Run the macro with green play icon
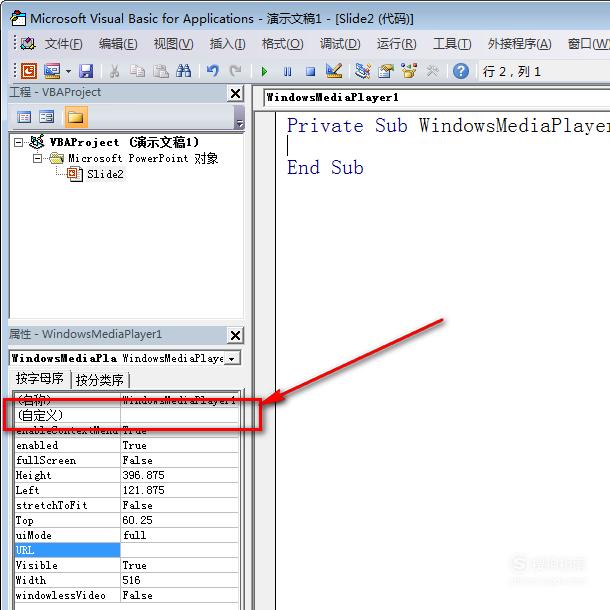Viewport: 610px width, 610px height. click(x=265, y=72)
